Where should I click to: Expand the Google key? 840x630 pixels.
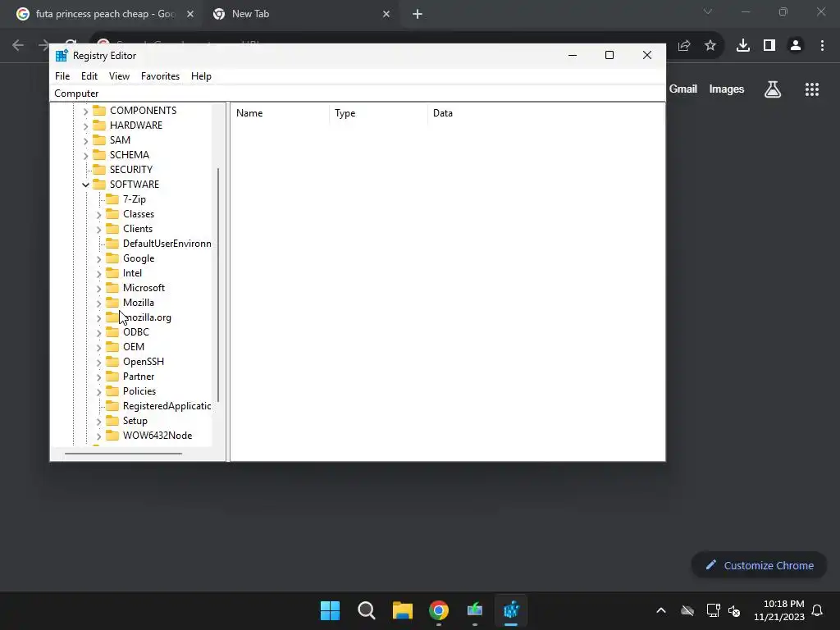(x=98, y=258)
